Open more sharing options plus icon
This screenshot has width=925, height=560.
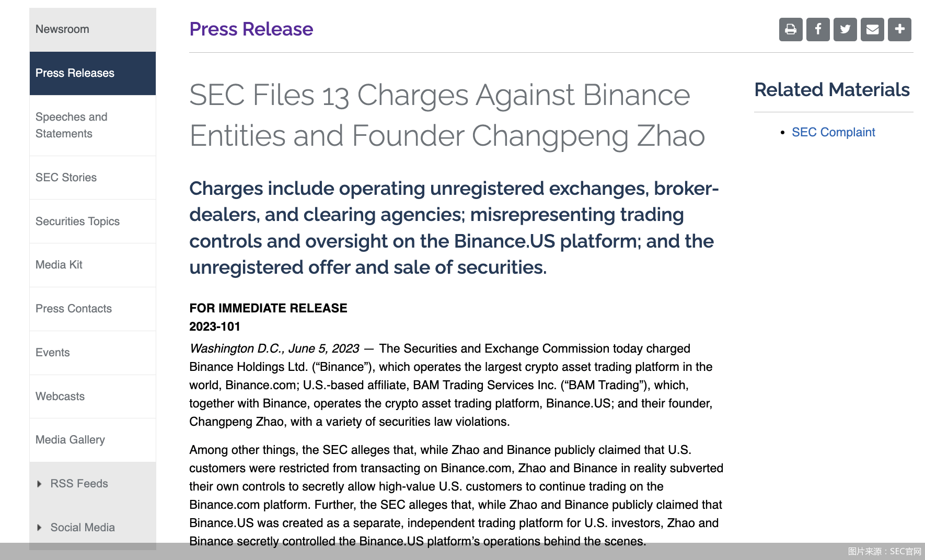click(x=899, y=29)
